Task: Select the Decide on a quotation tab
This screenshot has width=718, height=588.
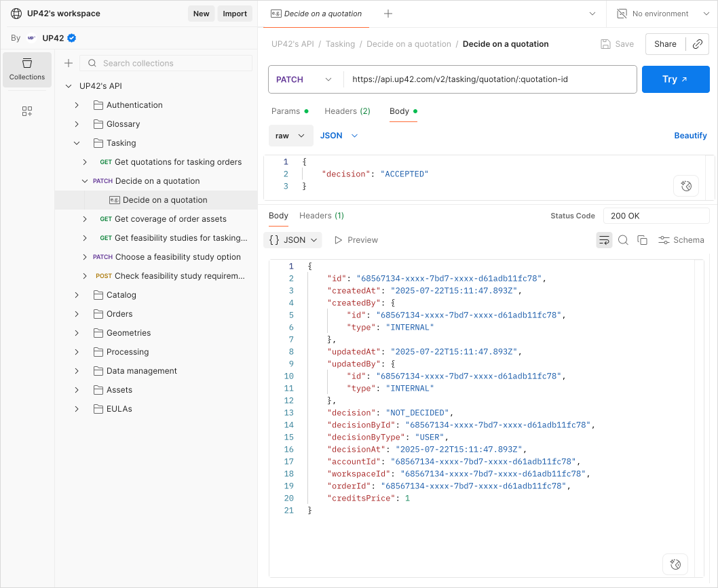Action: coord(316,14)
